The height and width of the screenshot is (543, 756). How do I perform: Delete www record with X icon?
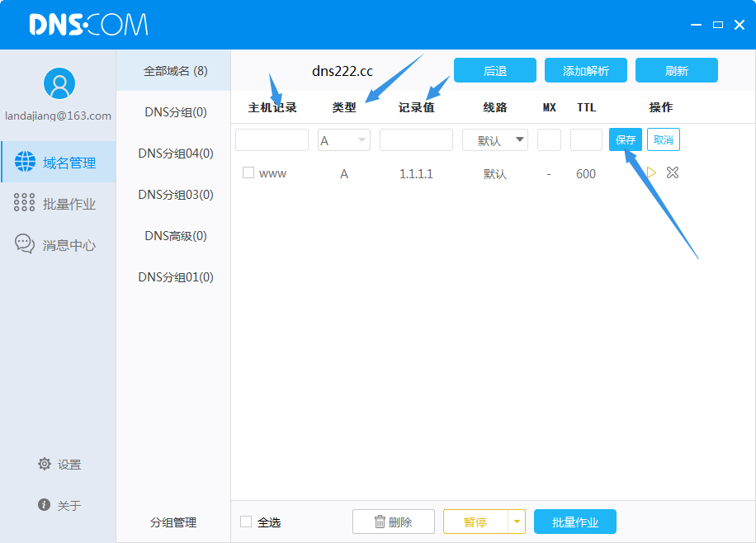pos(672,173)
